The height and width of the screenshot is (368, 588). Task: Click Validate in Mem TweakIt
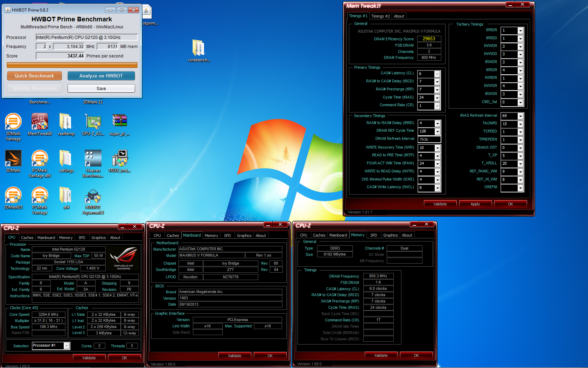coord(440,204)
